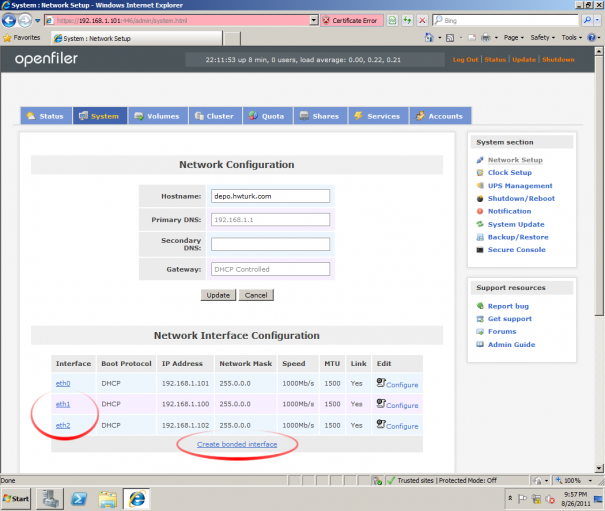The height and width of the screenshot is (511, 605).
Task: Open the Status tab
Action: [46, 116]
